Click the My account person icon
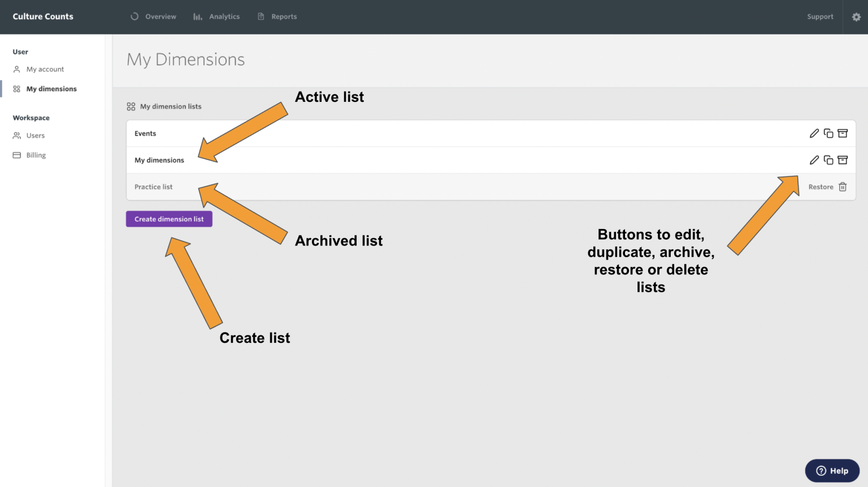Image resolution: width=868 pixels, height=487 pixels. coord(16,69)
